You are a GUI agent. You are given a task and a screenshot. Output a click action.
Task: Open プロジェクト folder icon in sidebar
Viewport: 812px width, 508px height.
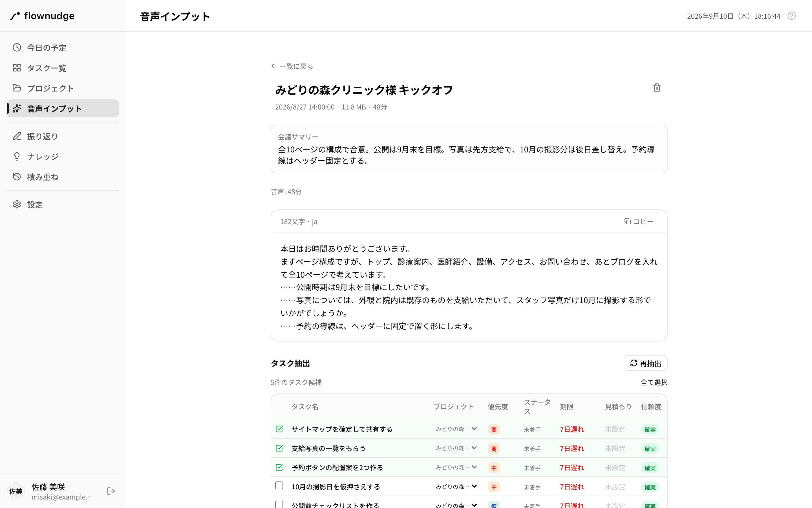17,88
